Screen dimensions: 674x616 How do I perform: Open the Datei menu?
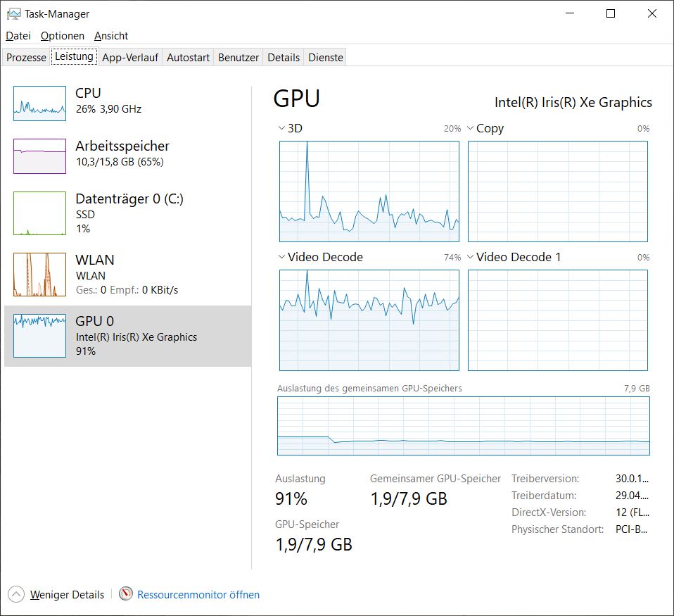[x=18, y=35]
